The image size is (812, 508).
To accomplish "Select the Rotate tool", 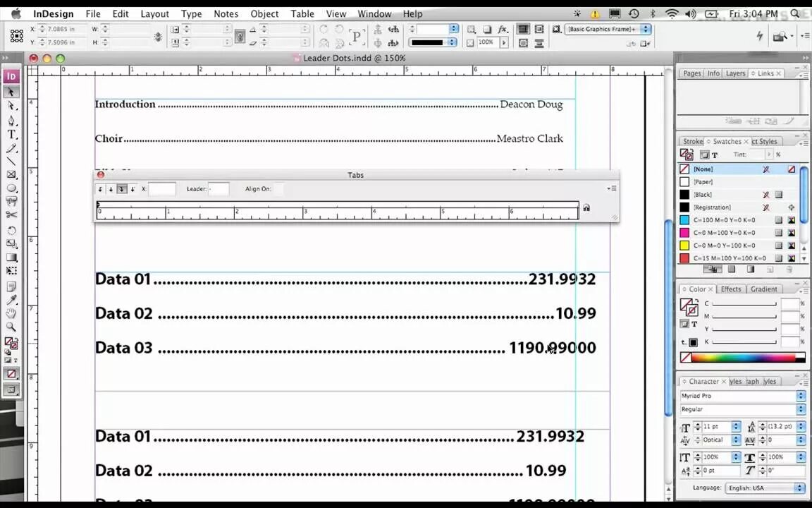I will 11,231.
